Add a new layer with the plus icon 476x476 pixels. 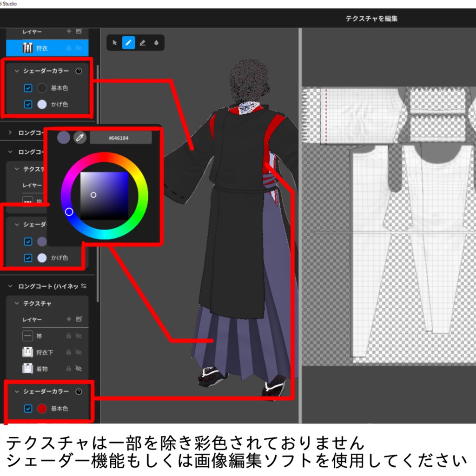pyautogui.click(x=69, y=31)
